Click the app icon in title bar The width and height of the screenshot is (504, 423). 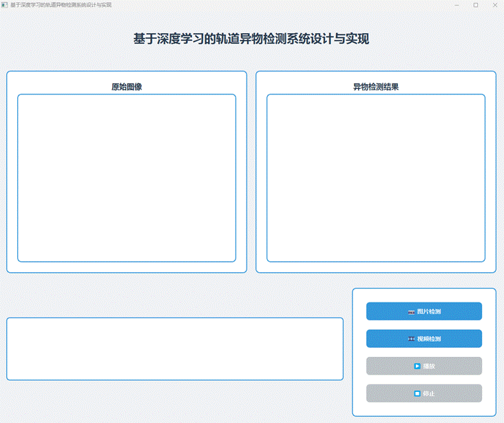click(5, 5)
